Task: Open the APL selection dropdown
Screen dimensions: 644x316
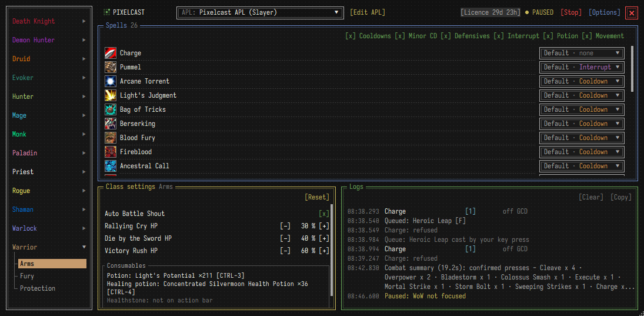Action: click(260, 13)
